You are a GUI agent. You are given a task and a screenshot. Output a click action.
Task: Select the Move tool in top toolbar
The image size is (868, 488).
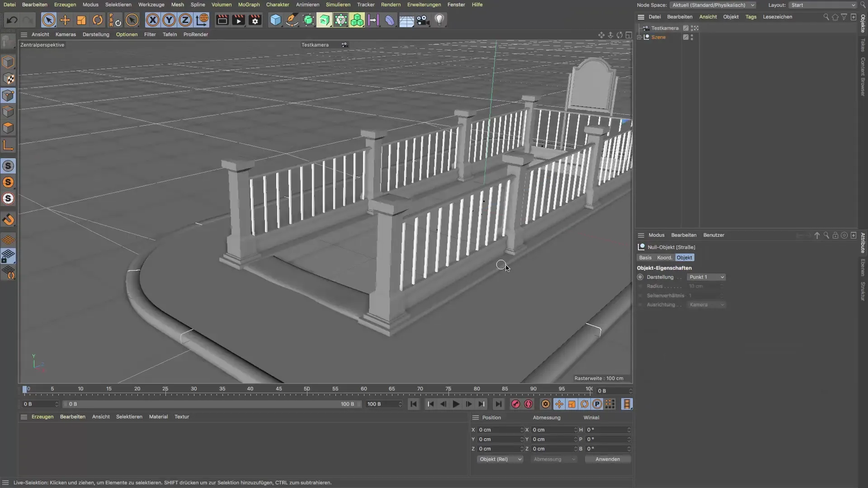pos(65,20)
